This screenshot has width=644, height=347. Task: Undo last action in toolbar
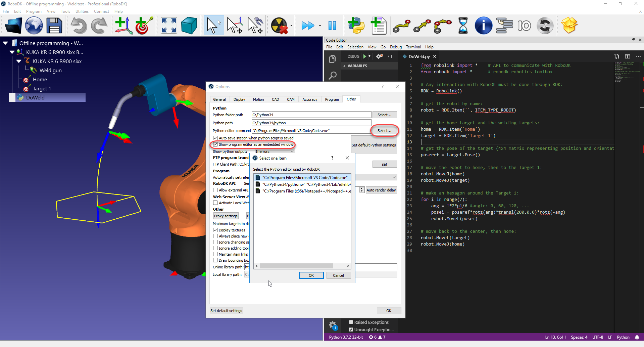pos(79,26)
